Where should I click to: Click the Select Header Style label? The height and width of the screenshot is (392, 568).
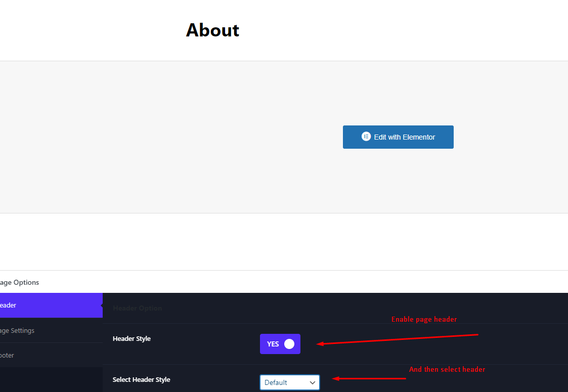pos(141,379)
